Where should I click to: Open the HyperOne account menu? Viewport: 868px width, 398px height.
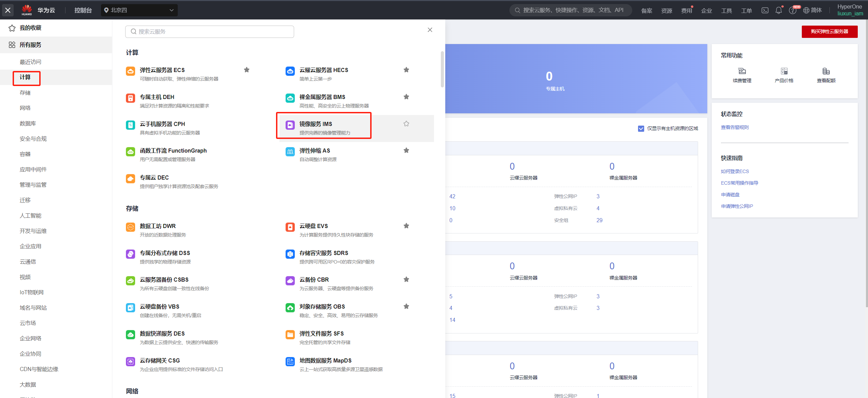pyautogui.click(x=850, y=10)
